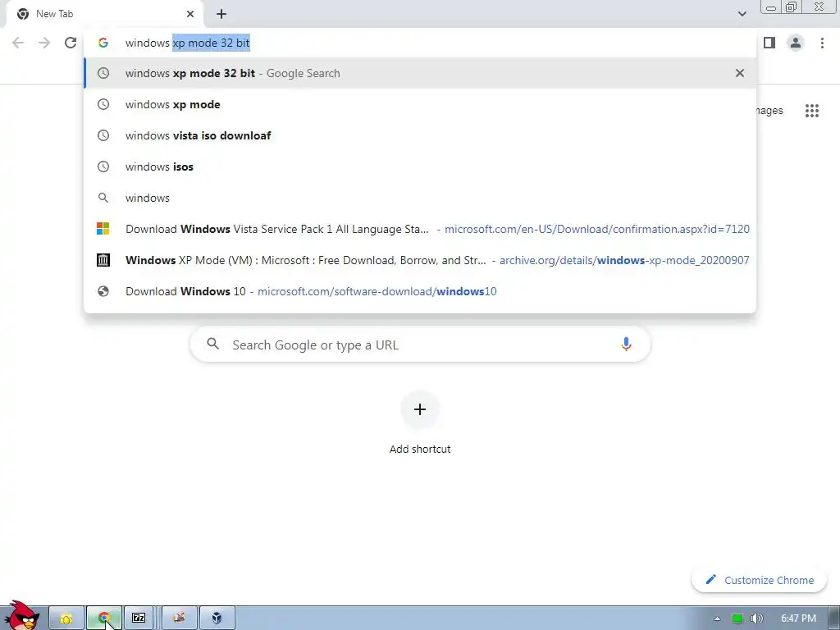Click the plus icon to add a shortcut

click(x=420, y=410)
